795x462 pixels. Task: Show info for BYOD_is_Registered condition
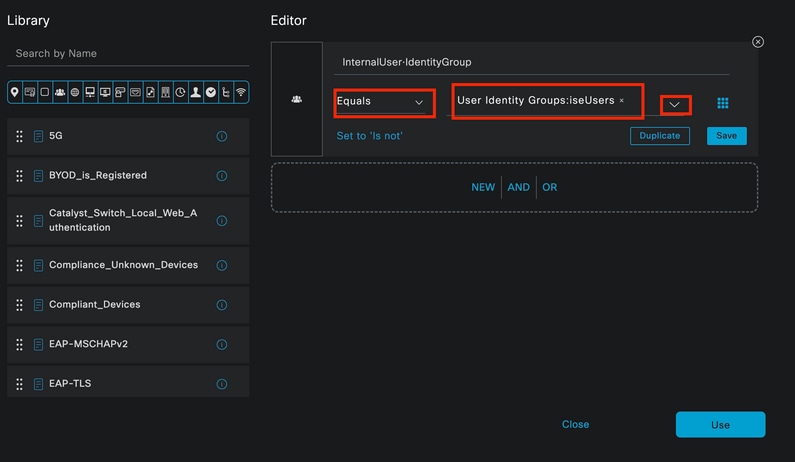tap(222, 175)
